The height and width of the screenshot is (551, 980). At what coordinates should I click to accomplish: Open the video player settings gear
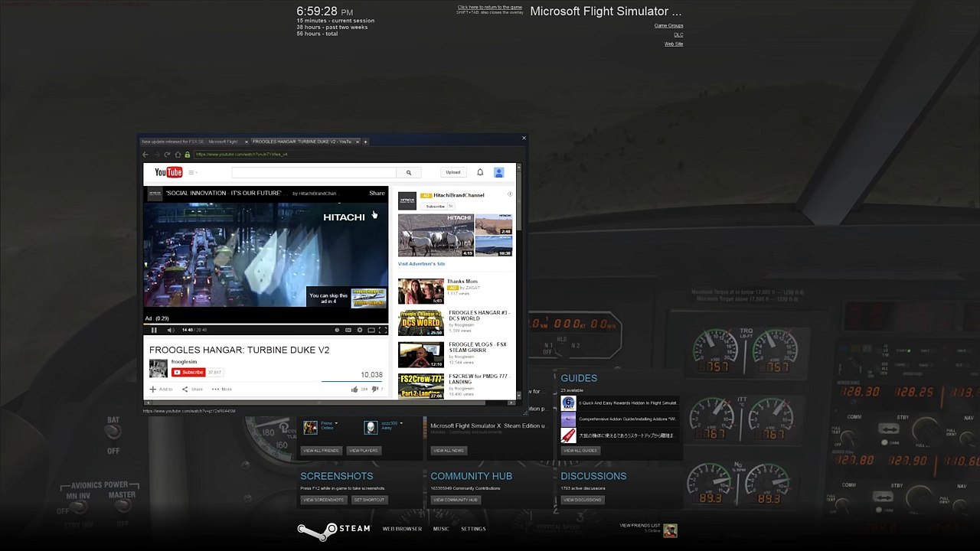360,330
